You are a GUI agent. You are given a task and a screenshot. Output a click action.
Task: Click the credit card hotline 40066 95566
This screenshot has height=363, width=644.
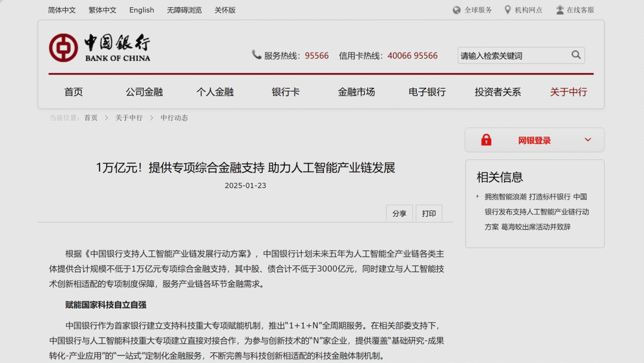(413, 56)
